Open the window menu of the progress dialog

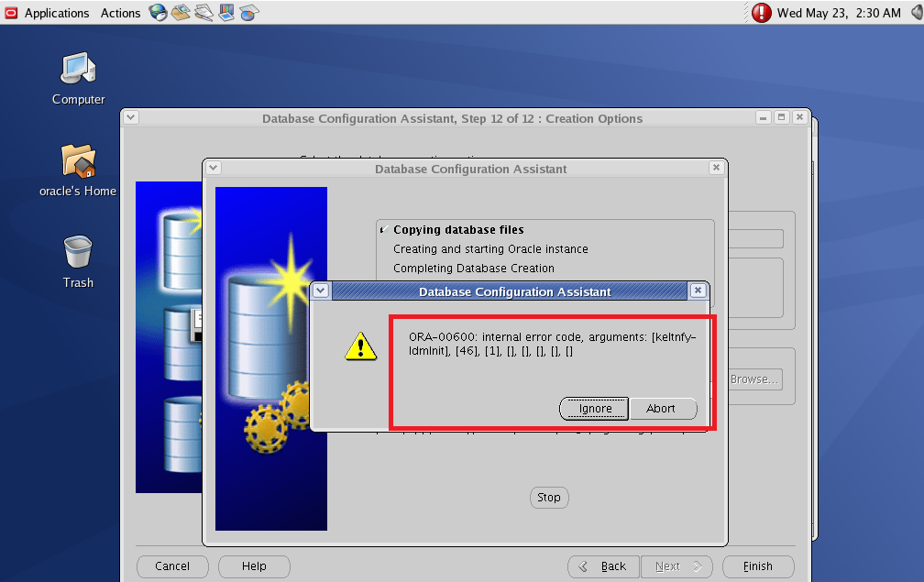(x=214, y=168)
